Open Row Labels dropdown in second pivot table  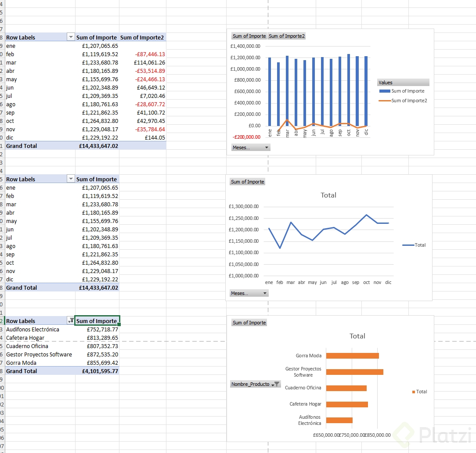click(x=71, y=179)
